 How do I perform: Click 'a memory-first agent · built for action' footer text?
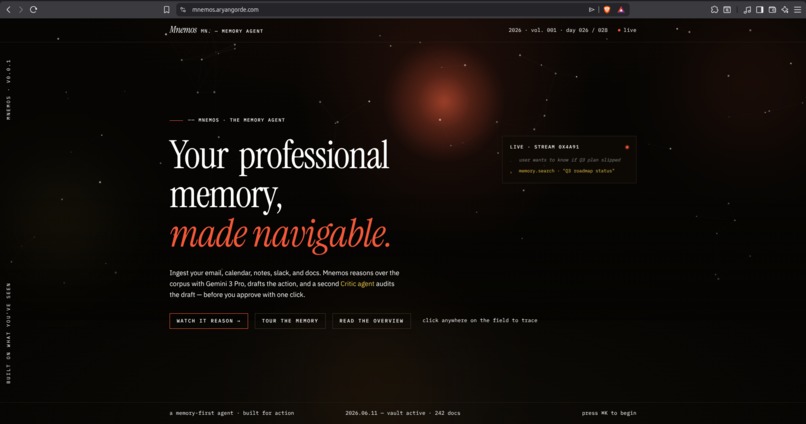tap(232, 413)
